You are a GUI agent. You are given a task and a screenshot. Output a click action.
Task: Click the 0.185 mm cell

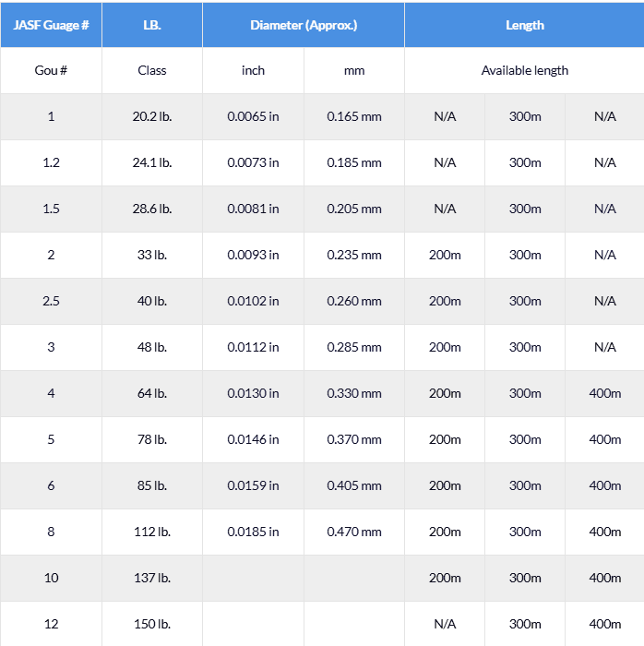354,162
